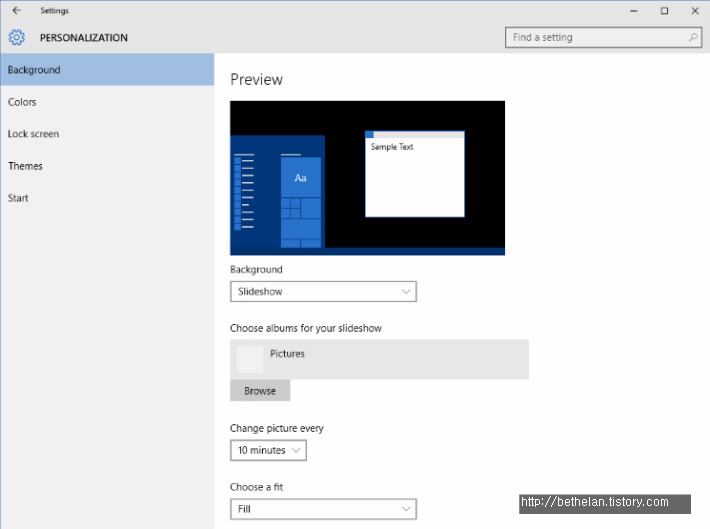Click the Browse button
This screenshot has width=710, height=529.
point(260,391)
